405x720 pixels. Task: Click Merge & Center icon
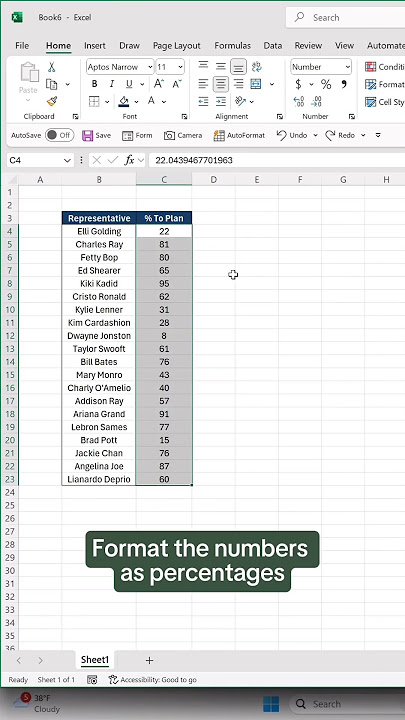tap(256, 84)
